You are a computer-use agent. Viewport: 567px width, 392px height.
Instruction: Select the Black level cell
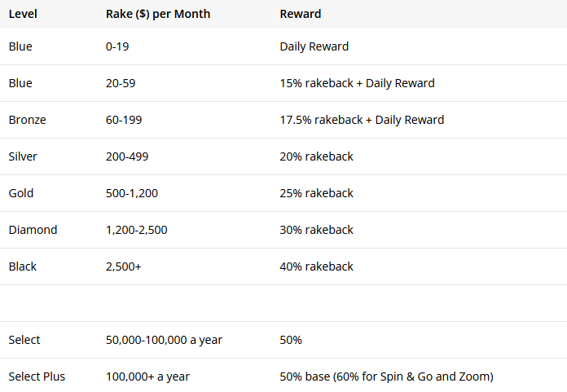tap(23, 266)
